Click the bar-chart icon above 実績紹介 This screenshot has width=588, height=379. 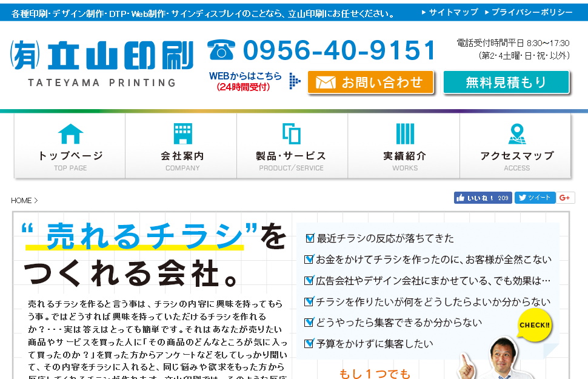point(404,132)
